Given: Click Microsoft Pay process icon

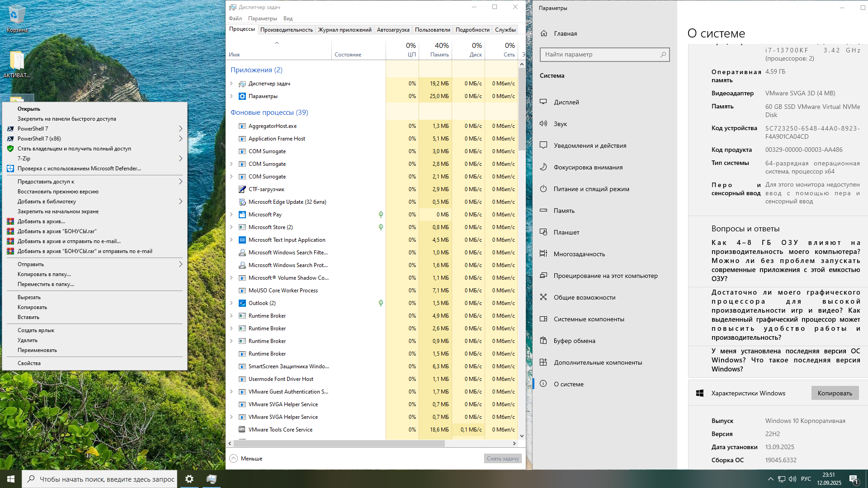Looking at the screenshot, I should pos(242,214).
